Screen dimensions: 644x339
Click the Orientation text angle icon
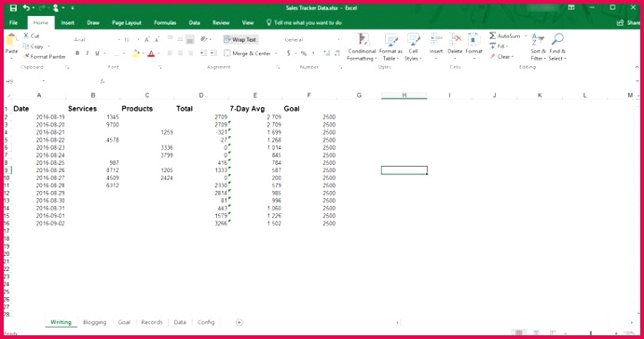(204, 39)
